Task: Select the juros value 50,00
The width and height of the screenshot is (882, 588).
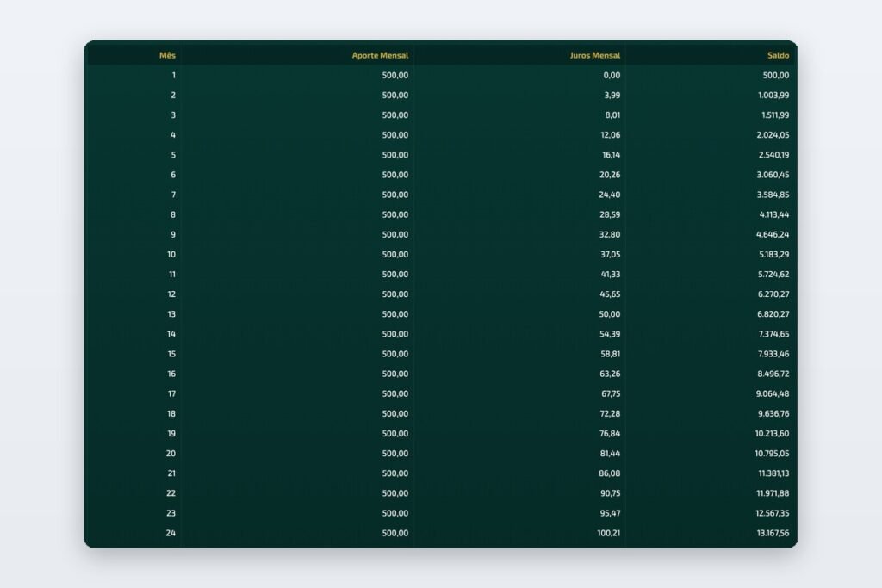Action: pos(610,314)
